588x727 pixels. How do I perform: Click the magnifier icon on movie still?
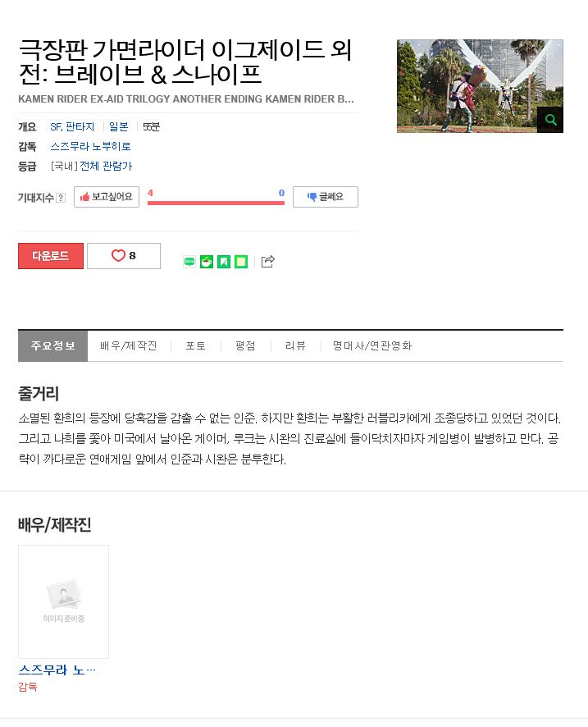coord(550,120)
